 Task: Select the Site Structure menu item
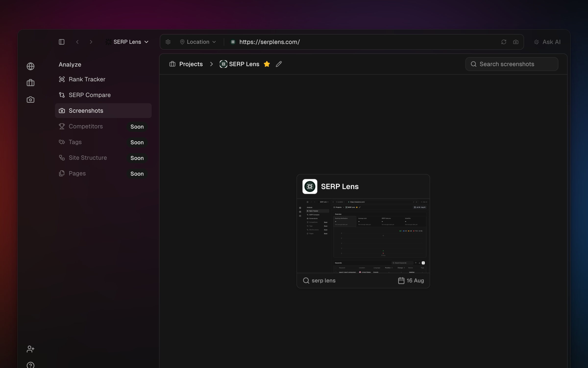[103, 158]
